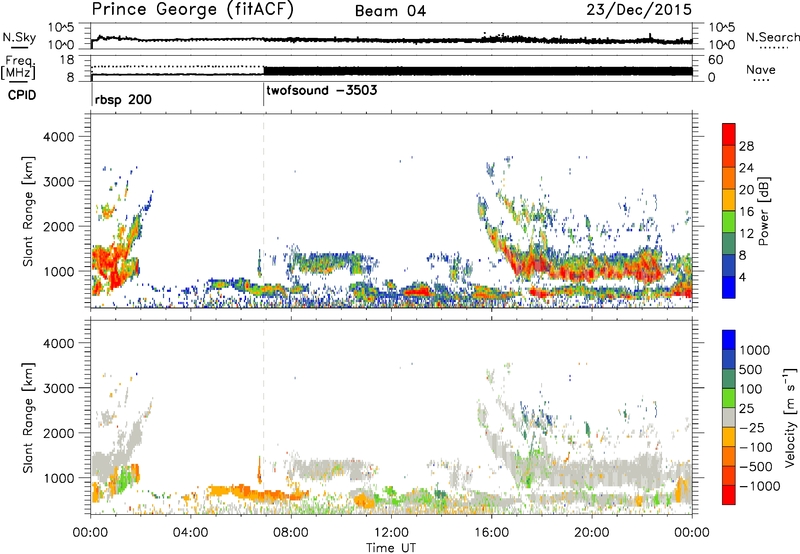The width and height of the screenshot is (800, 554).
Task: Click the blue bottom of the Power color bar
Action: [729, 288]
